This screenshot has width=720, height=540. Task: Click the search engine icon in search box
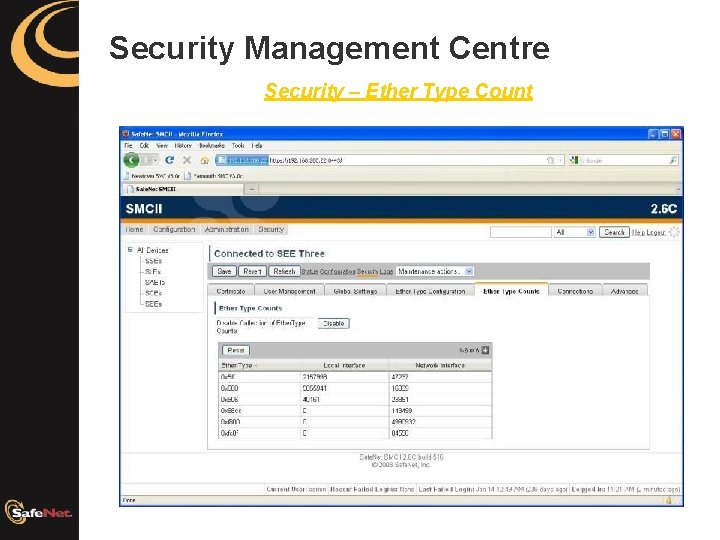(574, 160)
